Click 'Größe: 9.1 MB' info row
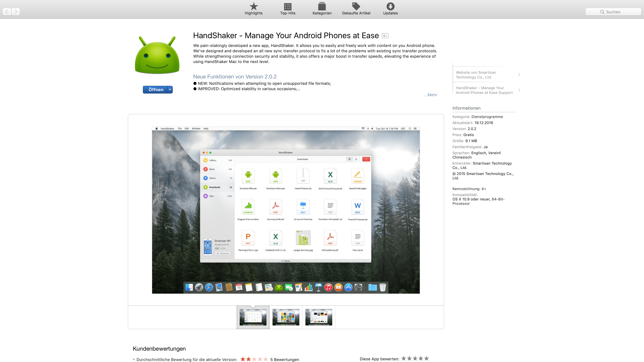Image resolution: width=644 pixels, height=362 pixels. (x=465, y=141)
